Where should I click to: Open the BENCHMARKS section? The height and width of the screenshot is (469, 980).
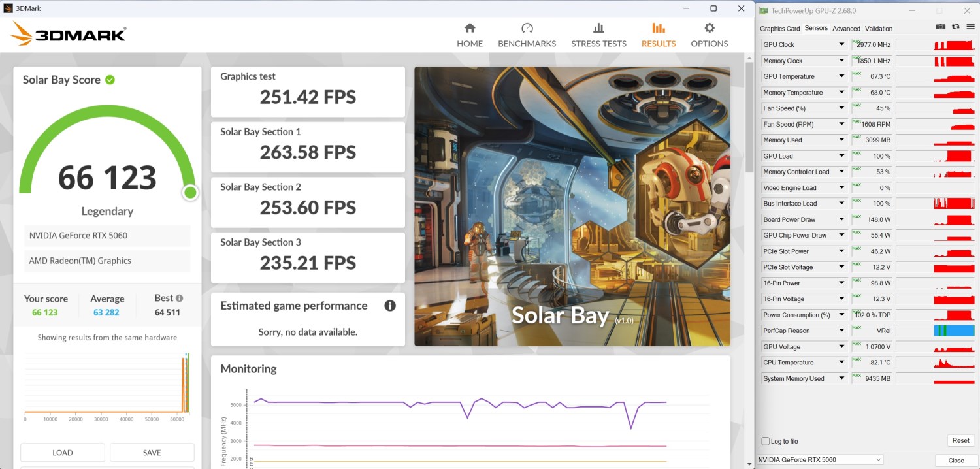click(x=527, y=35)
